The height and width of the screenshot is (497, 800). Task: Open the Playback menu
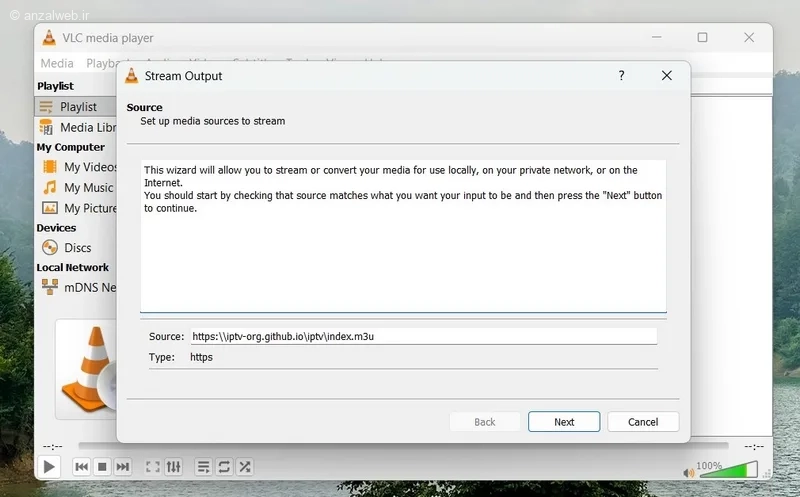click(102, 63)
